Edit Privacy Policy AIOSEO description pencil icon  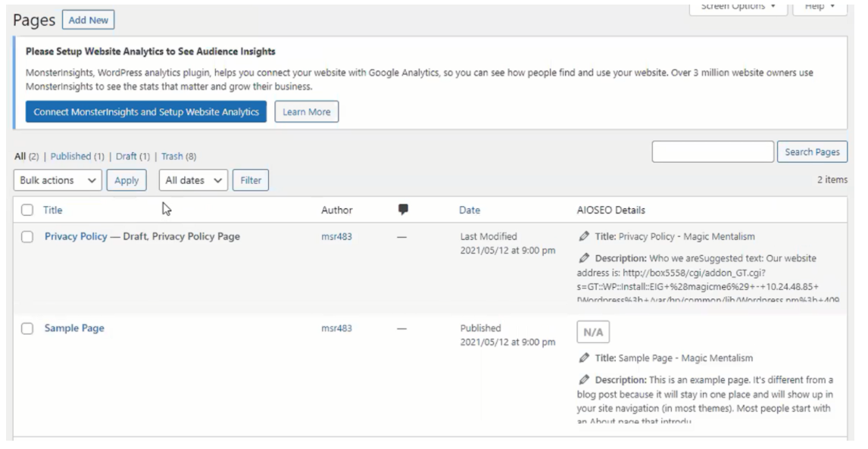pos(584,258)
